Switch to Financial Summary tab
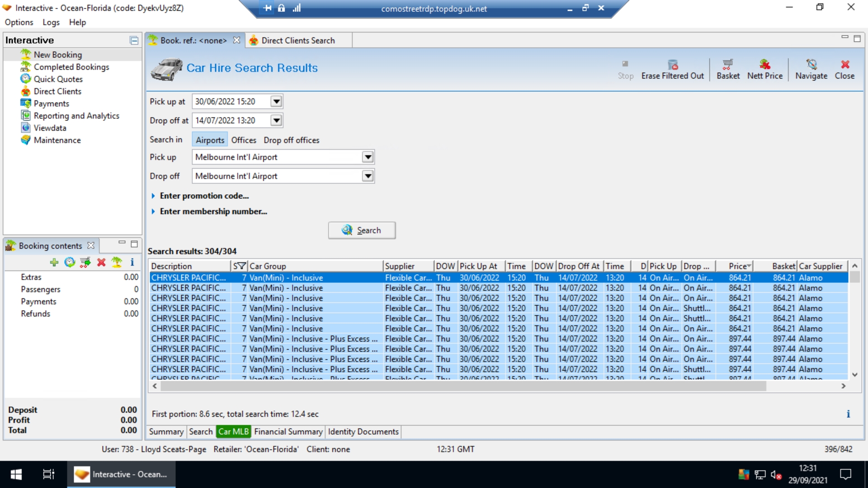Screen dimensions: 868x488 point(288,432)
